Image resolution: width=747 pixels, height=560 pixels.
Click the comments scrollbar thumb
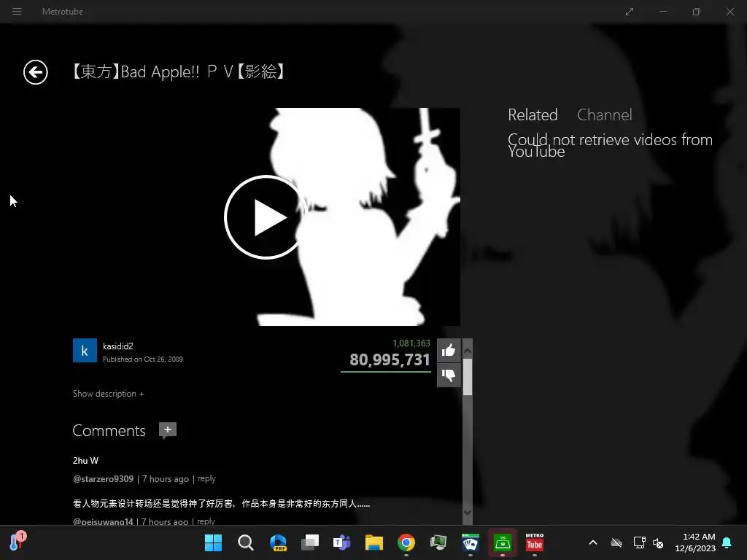pos(468,377)
